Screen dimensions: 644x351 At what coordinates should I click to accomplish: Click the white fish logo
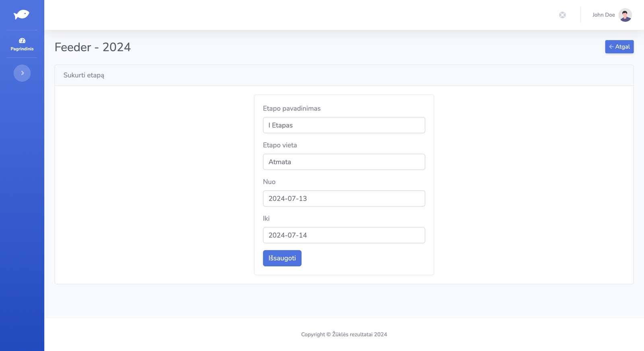point(21,15)
